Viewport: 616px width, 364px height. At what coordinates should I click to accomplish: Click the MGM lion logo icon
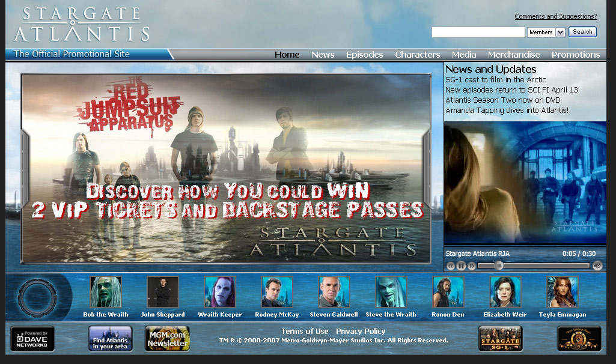click(x=579, y=339)
